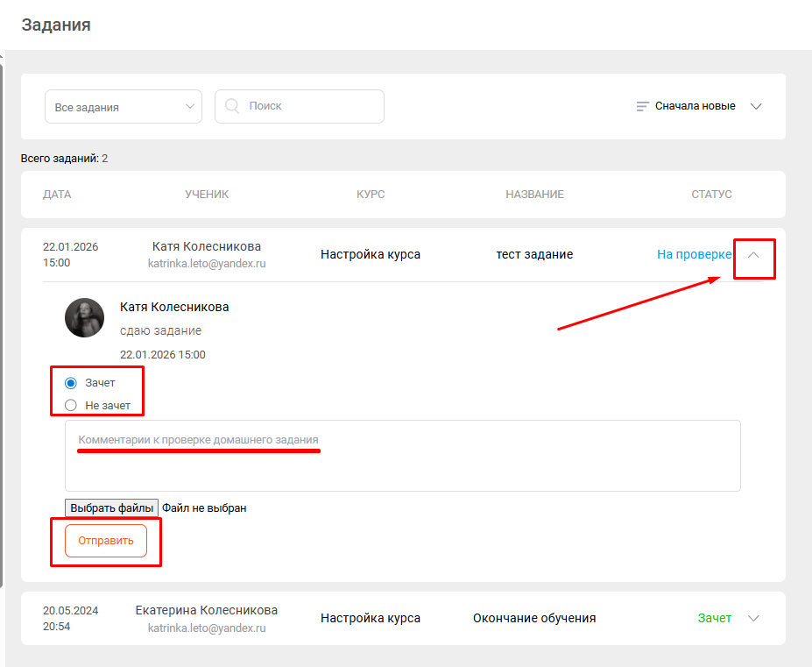Image resolution: width=812 pixels, height=667 pixels.
Task: Select the Зачет radio button
Action: [x=71, y=383]
